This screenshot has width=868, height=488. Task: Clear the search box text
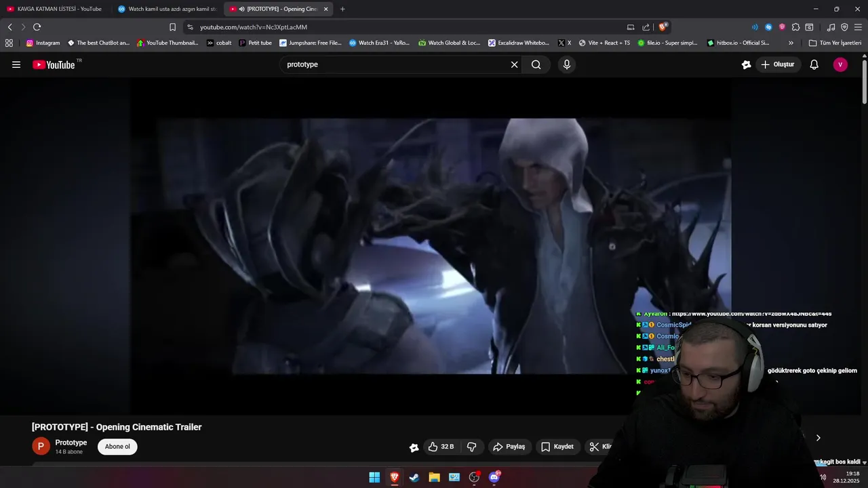514,64
